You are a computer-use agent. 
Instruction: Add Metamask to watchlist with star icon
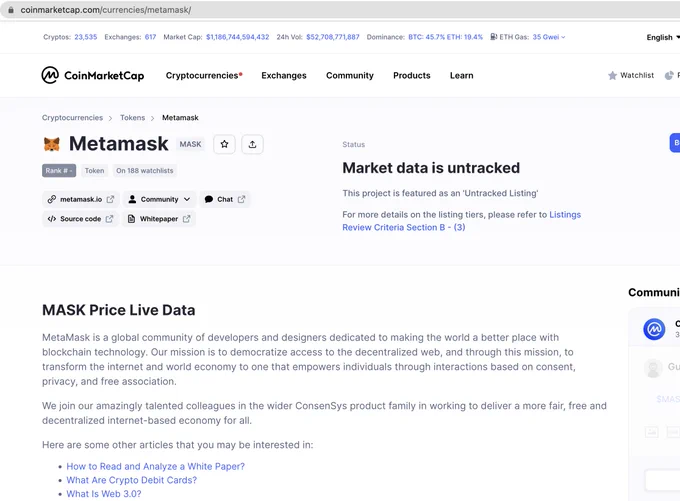(x=224, y=144)
